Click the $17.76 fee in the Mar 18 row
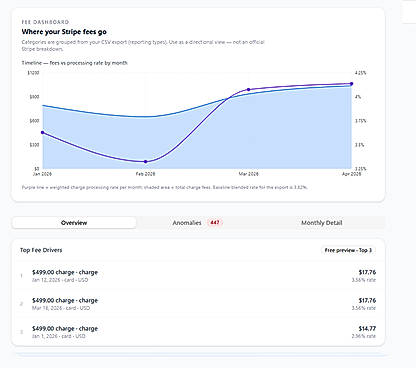Screen dimensions: 416x368 367,300
